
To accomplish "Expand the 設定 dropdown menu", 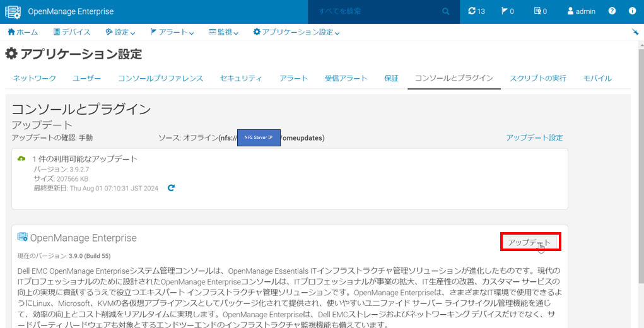I will tap(120, 32).
